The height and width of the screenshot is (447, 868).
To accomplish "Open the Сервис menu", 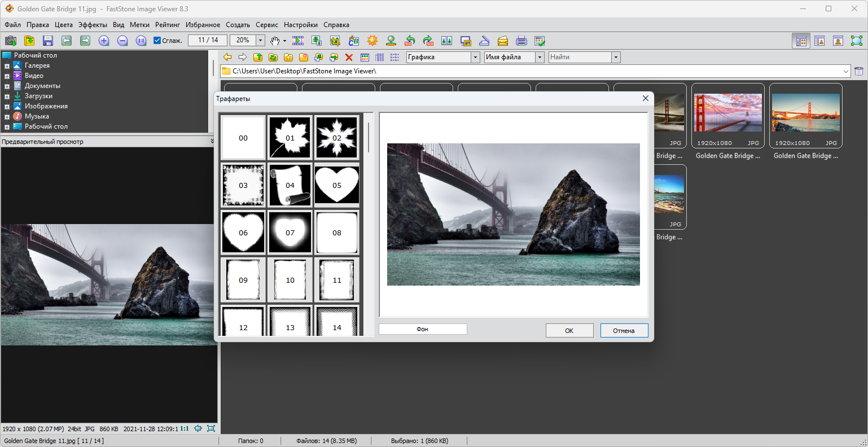I will tap(266, 25).
